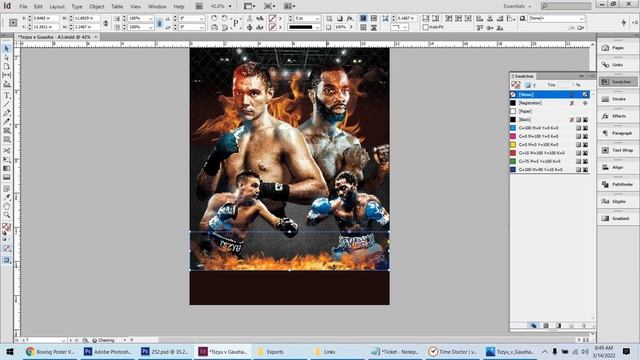The width and height of the screenshot is (640, 360).
Task: Switch to Chrome Boxing Poster taskbar item
Action: pyautogui.click(x=51, y=351)
